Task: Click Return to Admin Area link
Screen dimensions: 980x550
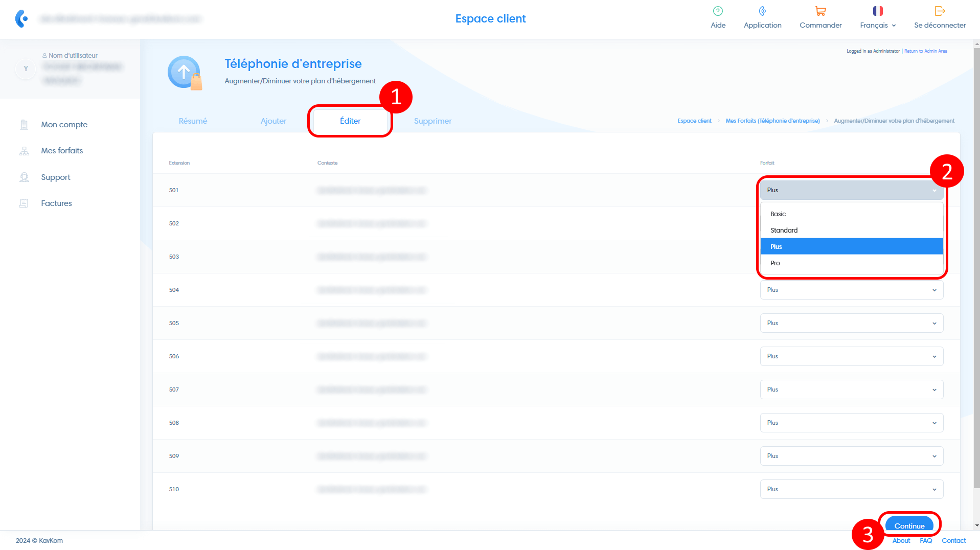Action: pyautogui.click(x=925, y=51)
